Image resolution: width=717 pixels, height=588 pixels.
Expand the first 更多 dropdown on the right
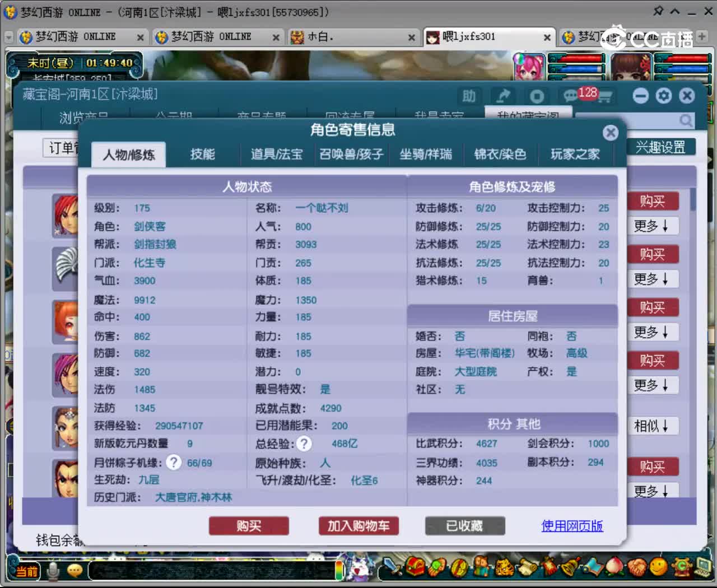653,226
